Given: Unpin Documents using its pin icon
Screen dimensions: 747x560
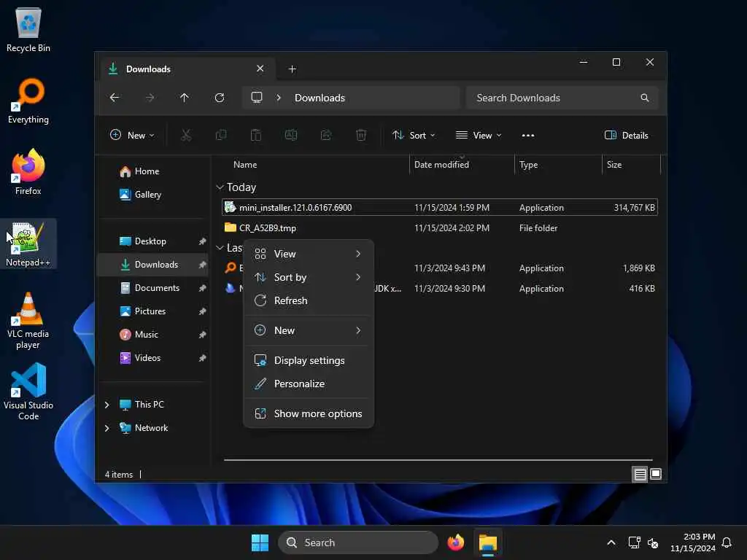Looking at the screenshot, I should pos(203,288).
